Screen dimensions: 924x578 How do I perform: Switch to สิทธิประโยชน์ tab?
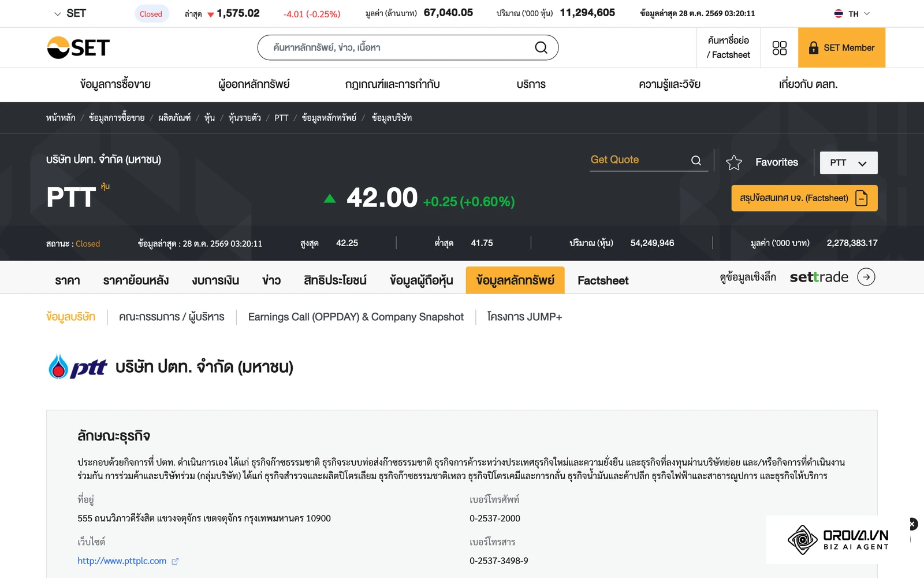335,280
